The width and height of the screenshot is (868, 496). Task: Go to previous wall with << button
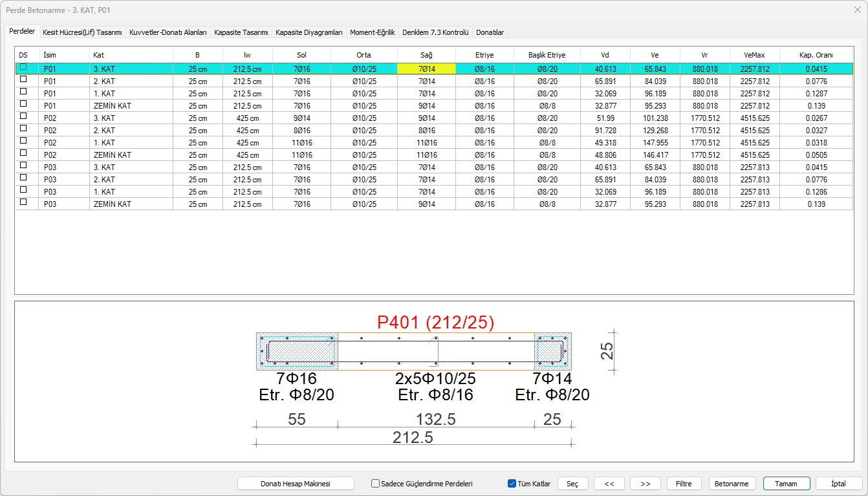coord(609,484)
